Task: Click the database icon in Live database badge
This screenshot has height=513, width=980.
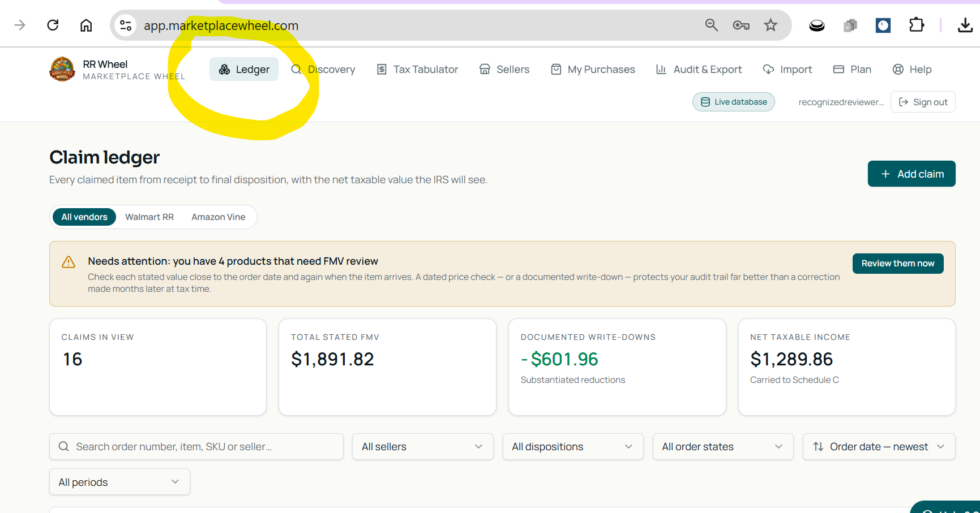Action: pos(705,102)
